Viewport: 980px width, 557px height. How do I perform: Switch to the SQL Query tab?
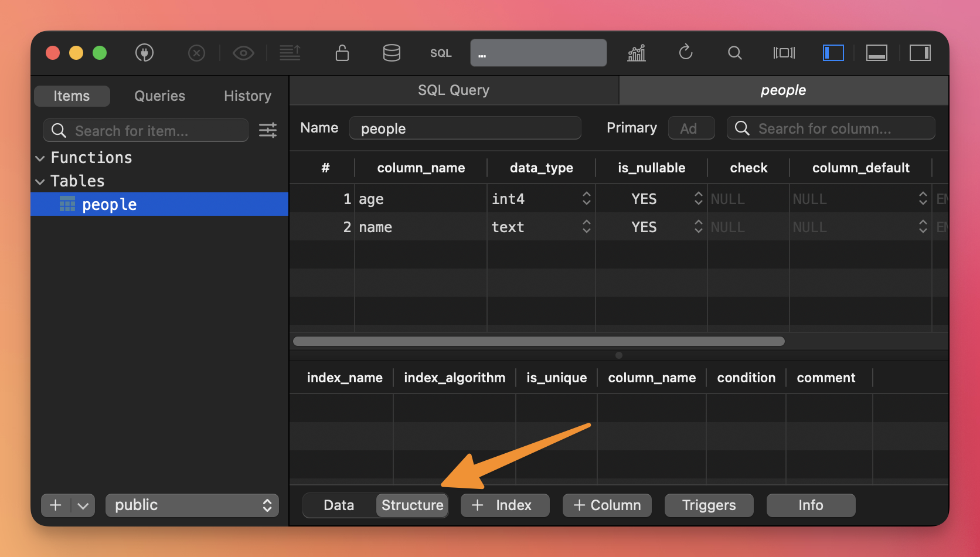coord(454,90)
